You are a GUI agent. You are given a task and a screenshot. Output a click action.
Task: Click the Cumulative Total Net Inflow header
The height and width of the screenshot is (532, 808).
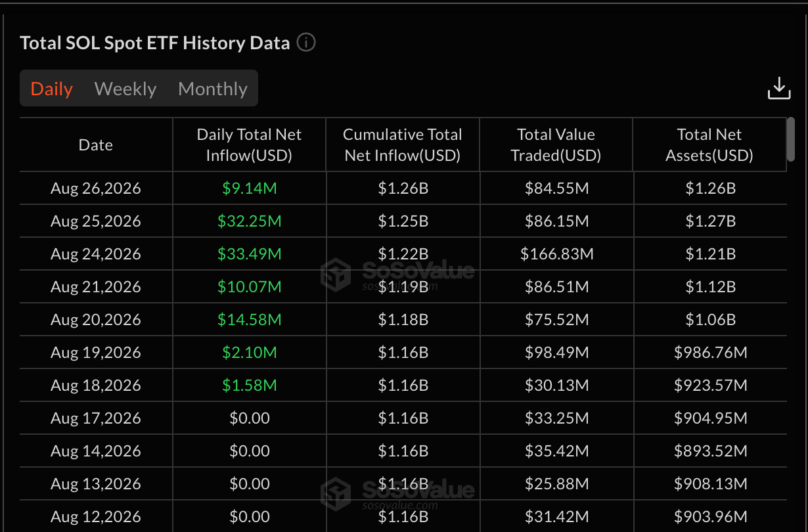tap(403, 145)
